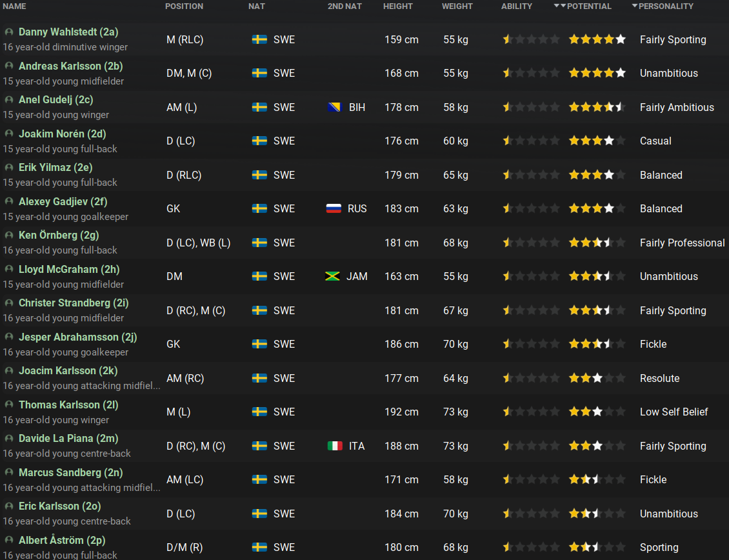Click the D/M (R) position text
Image resolution: width=729 pixels, height=560 pixels.
185,548
